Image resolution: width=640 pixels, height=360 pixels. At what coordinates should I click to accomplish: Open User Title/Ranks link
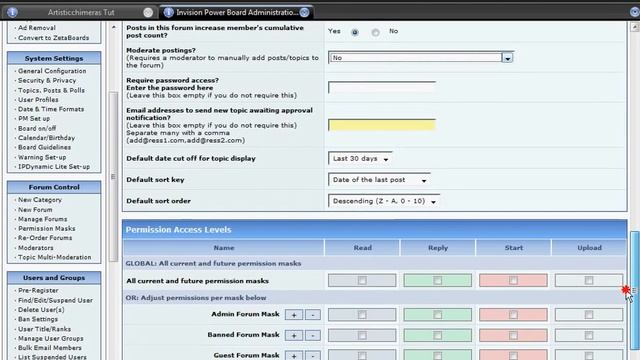point(44,329)
